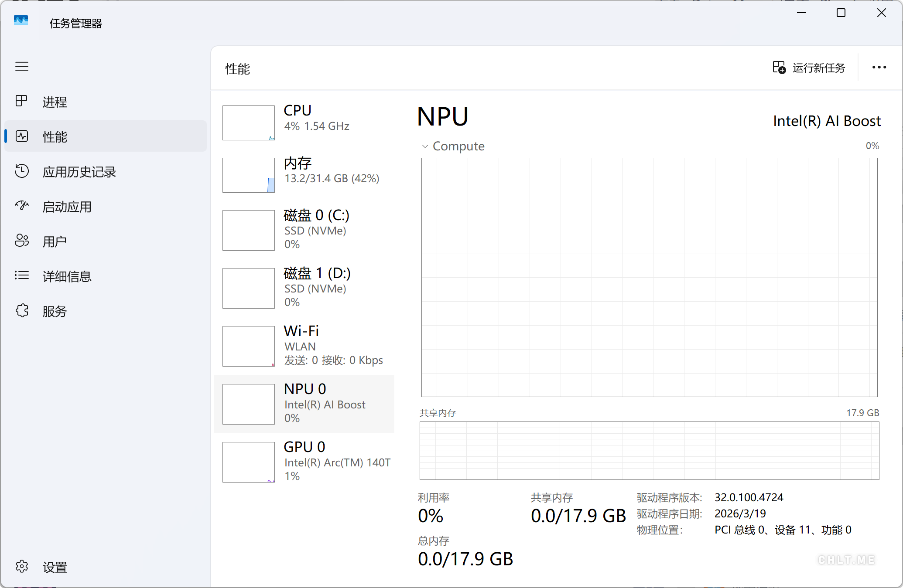903x588 pixels.
Task: Select 磁盘 0 (C:) graph thumbnail
Action: pos(249,230)
